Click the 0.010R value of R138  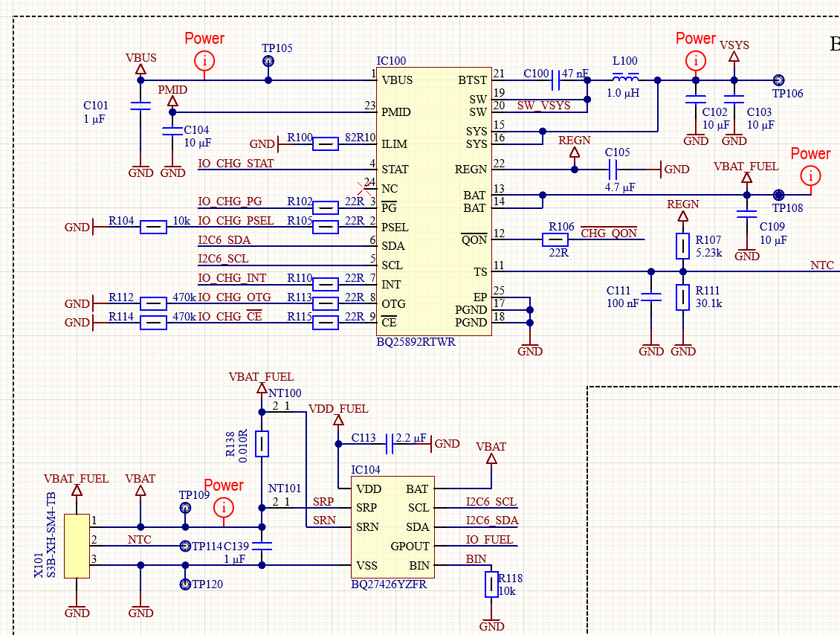click(x=242, y=446)
